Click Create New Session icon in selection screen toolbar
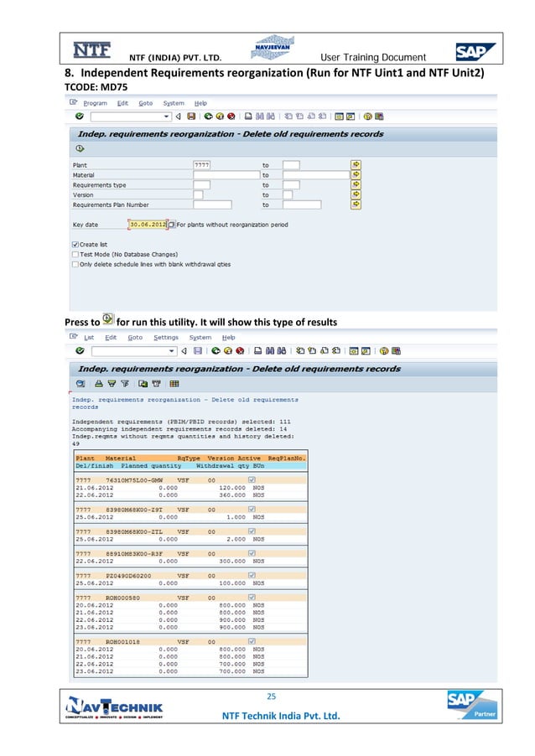Viewport: 535px width, 756px height. pos(339,117)
